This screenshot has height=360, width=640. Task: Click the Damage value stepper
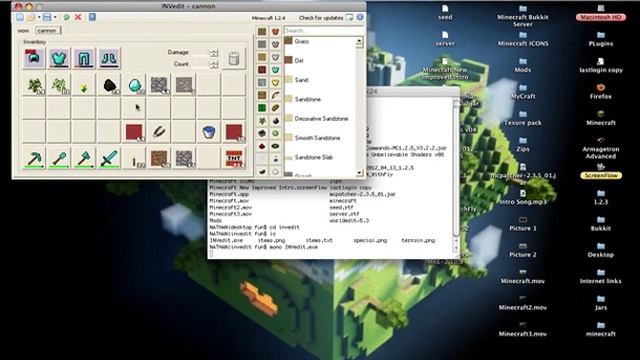click(213, 52)
